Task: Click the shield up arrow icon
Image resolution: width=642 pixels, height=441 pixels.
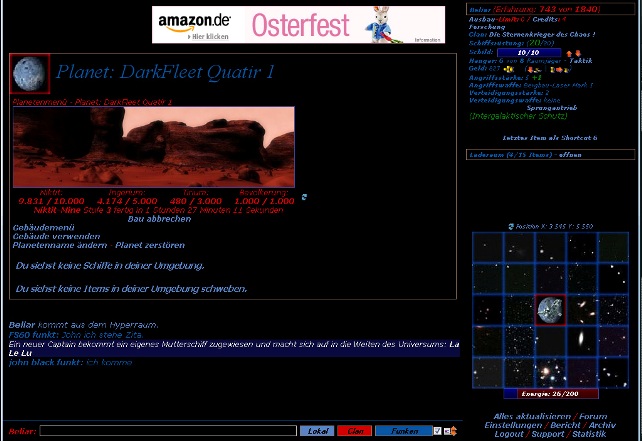Action: [x=569, y=53]
